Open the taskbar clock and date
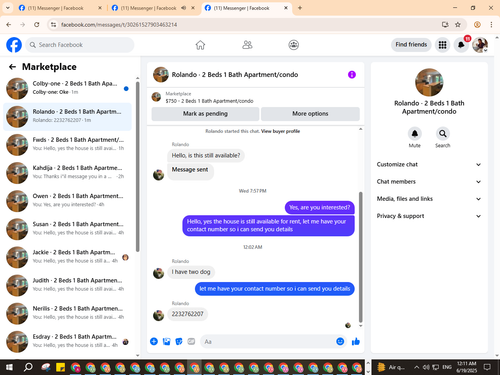The image size is (500, 375). 467,367
